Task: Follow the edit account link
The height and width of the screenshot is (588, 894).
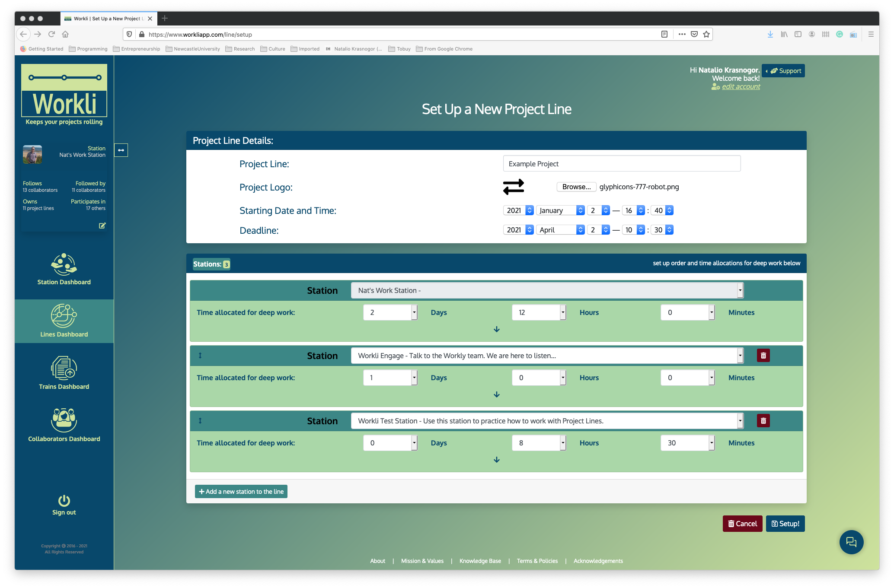Action: tap(741, 87)
